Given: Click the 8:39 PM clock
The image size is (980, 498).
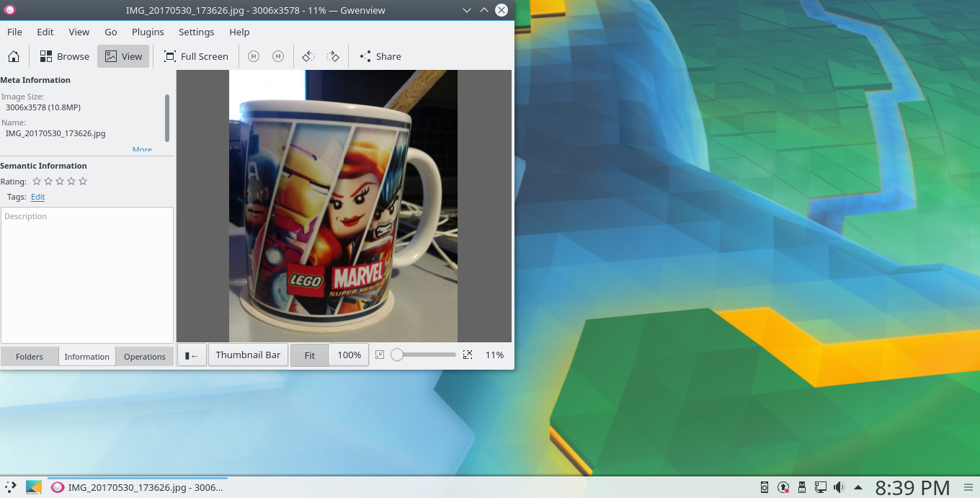Looking at the screenshot, I should tap(912, 488).
